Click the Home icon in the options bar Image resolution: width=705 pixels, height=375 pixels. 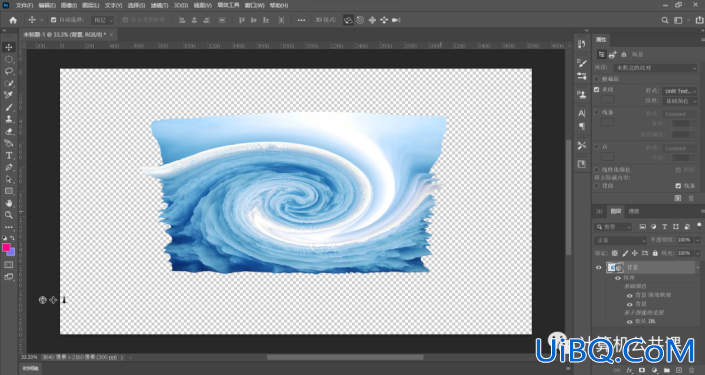pyautogui.click(x=13, y=20)
